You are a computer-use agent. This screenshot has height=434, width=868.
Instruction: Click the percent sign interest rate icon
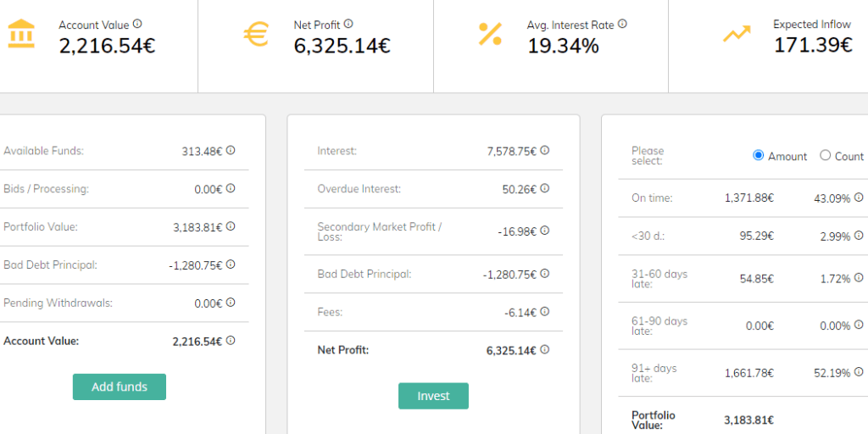point(490,35)
